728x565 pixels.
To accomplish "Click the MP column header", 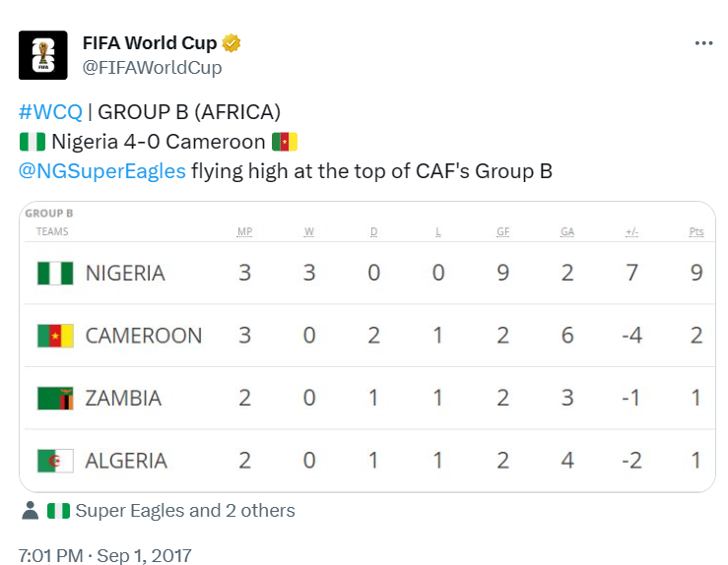I will (244, 232).
